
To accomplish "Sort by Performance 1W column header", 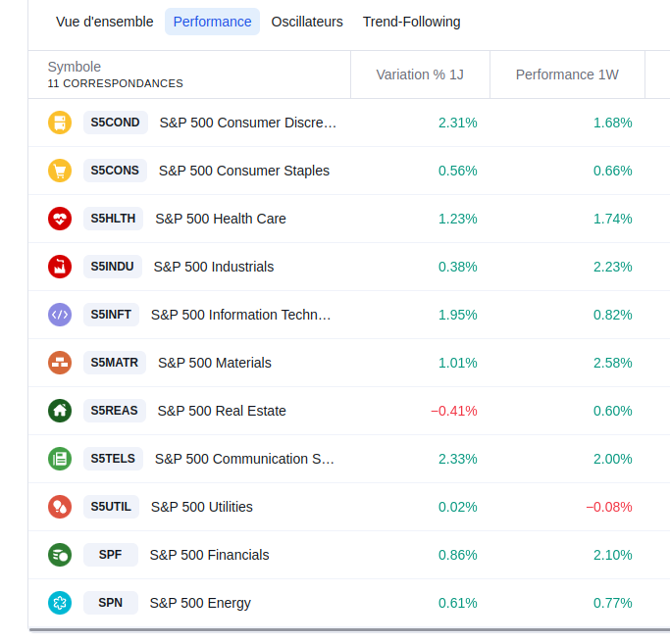I will coord(567,74).
